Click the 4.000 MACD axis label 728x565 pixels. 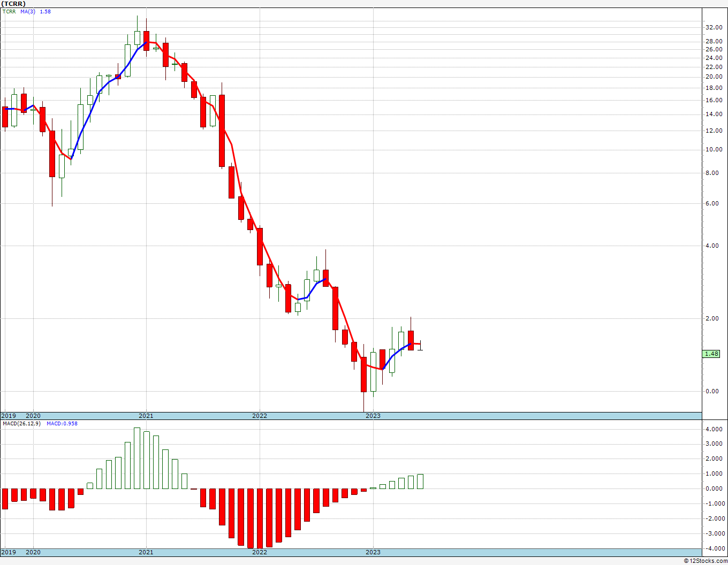(x=713, y=429)
